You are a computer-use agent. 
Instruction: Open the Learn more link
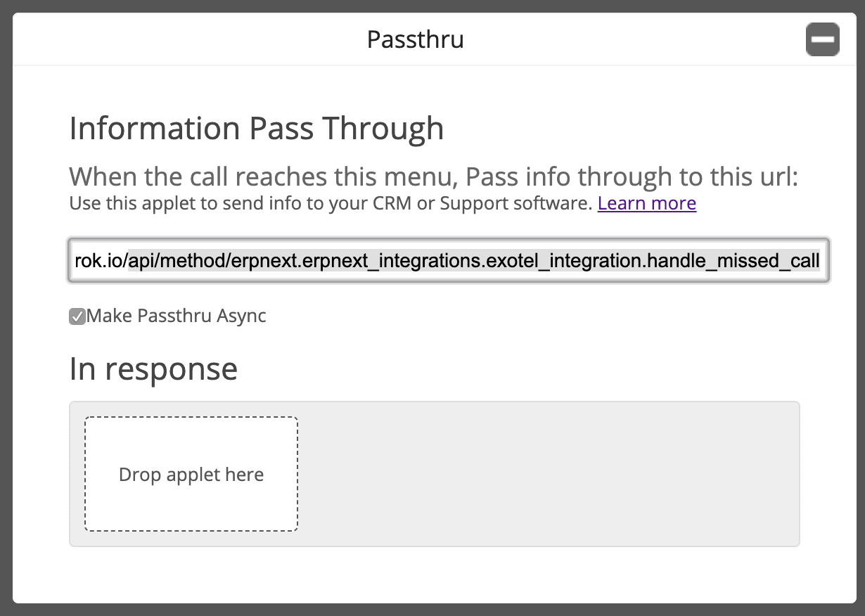646,204
